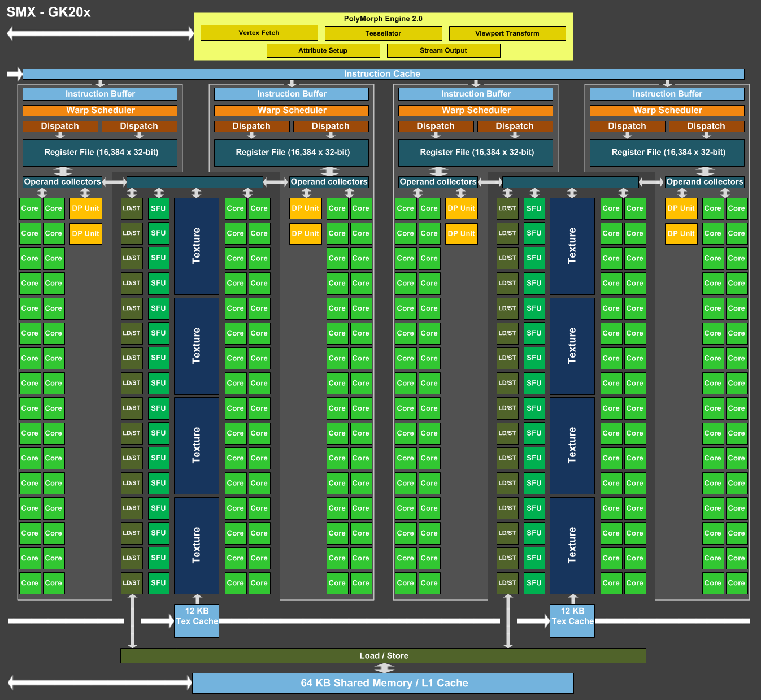Click the leftmost Warp Scheduler block
The image size is (761, 700).
click(100, 111)
